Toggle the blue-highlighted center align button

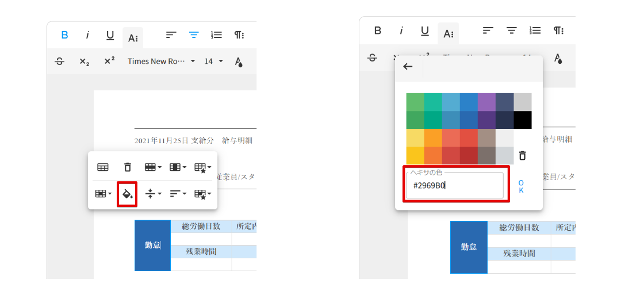[x=194, y=35]
